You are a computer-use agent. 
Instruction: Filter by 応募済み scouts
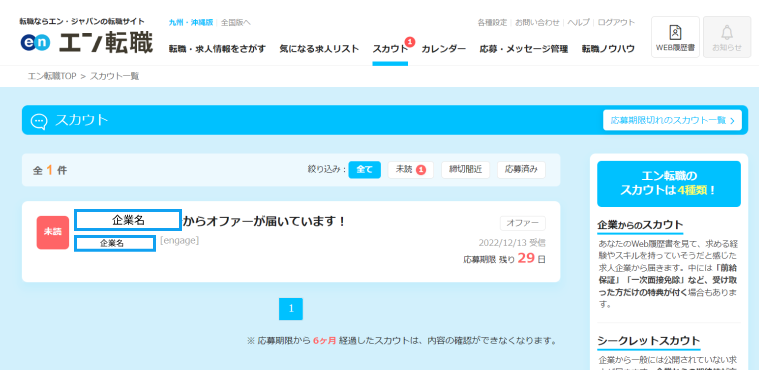[521, 170]
